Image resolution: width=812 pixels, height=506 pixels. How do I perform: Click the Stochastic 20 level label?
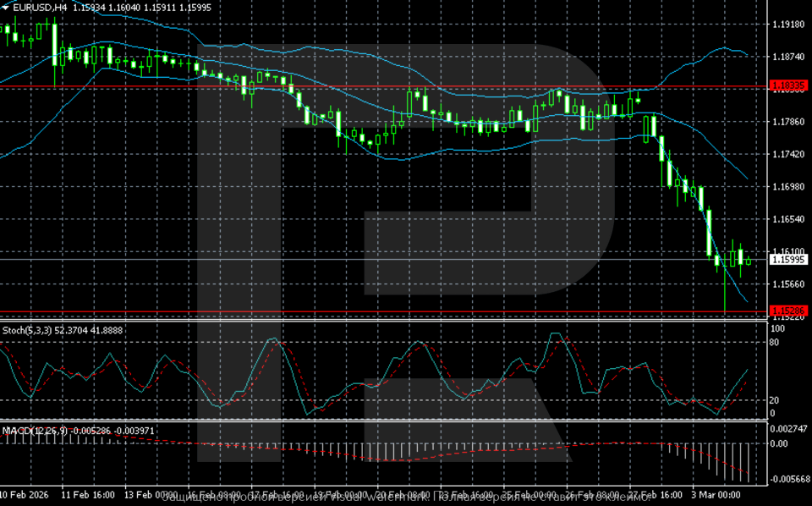[x=773, y=400]
